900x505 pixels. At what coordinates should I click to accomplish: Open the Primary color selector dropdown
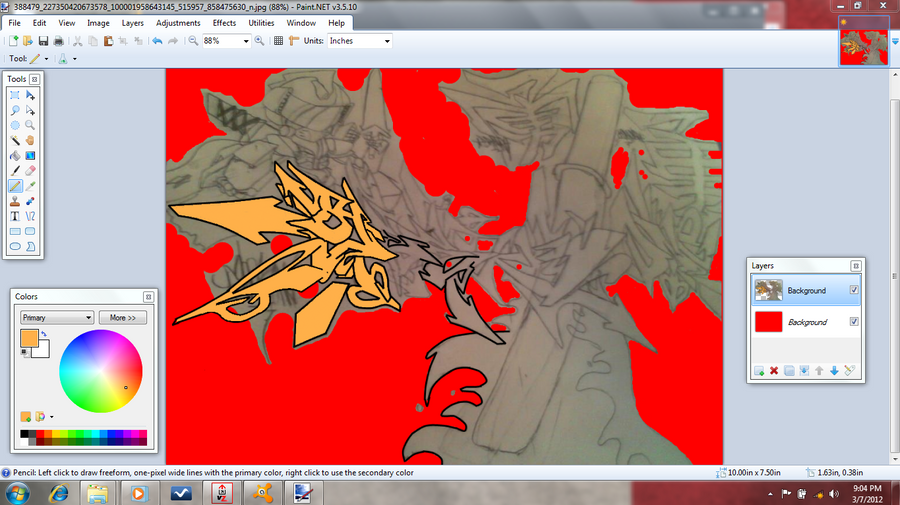[57, 317]
